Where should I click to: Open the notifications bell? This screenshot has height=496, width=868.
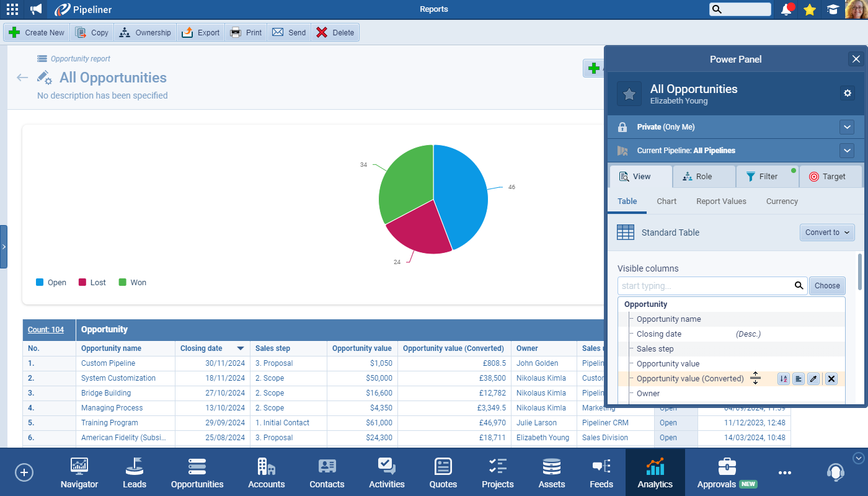[x=786, y=9]
